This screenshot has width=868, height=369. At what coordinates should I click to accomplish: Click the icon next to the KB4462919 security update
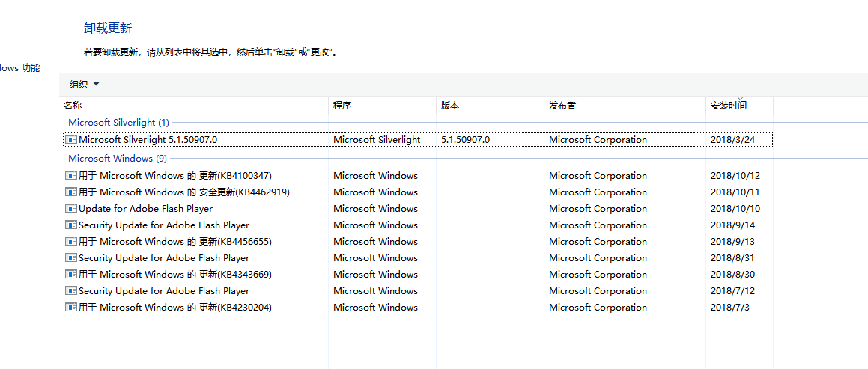[71, 192]
